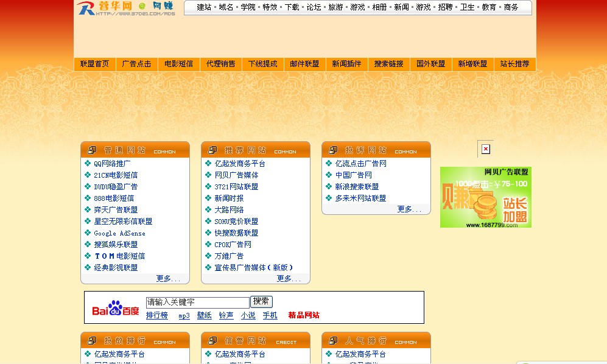The width and height of the screenshot is (607, 364).
Task: Click 相册 in the top menu
Action: coord(379,7)
